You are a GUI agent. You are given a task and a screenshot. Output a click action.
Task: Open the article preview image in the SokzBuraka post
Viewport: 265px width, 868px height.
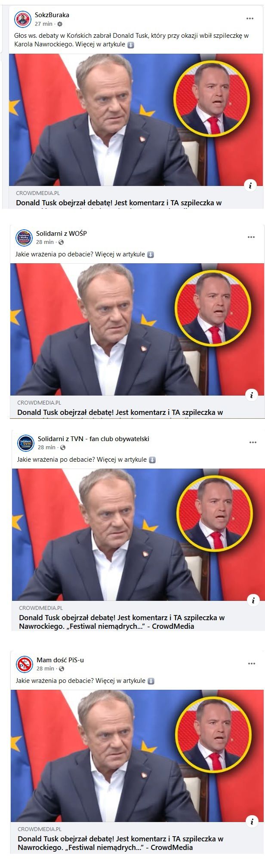click(136, 120)
